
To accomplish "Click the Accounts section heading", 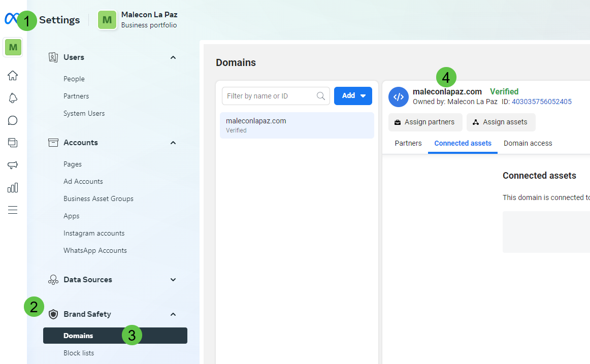I will [81, 143].
